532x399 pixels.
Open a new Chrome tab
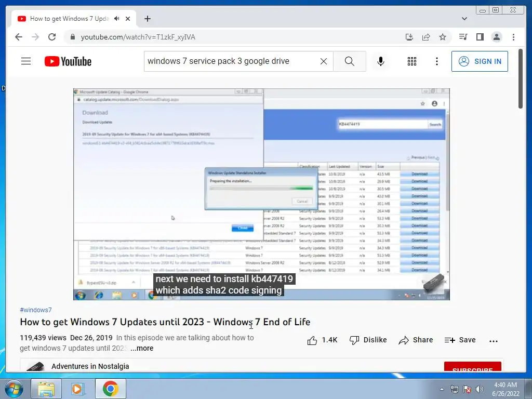pyautogui.click(x=147, y=19)
